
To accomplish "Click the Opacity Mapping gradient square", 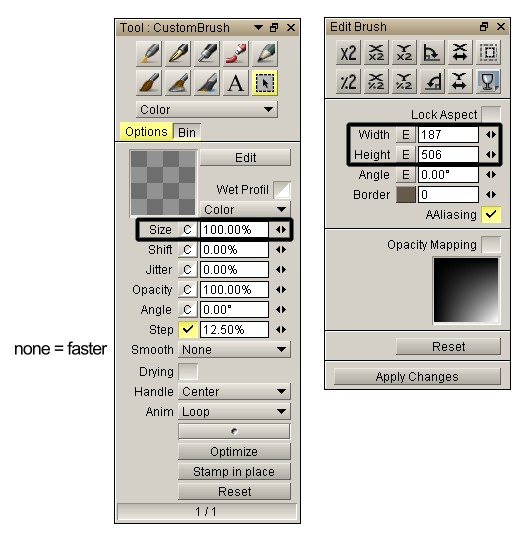I will [466, 290].
